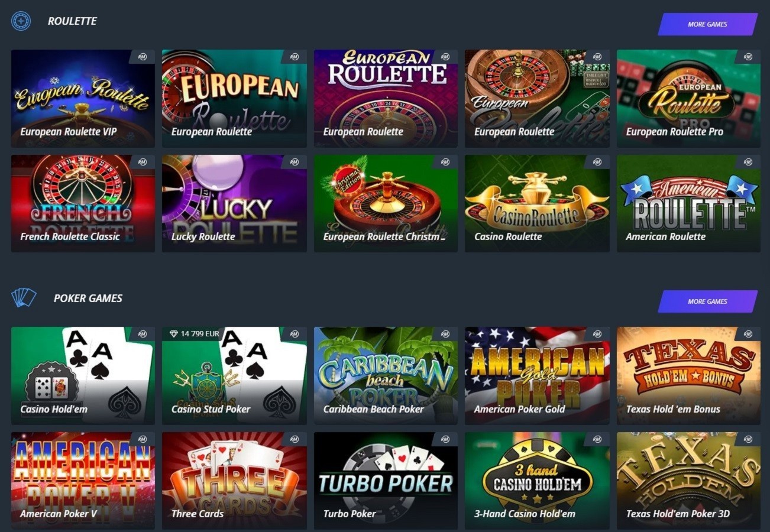Select the Three Cards poker game

(x=234, y=481)
